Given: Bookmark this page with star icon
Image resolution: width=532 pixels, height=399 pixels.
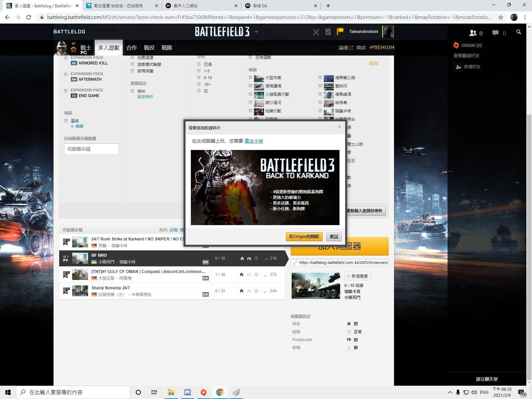Looking at the screenshot, I should [500, 17].
